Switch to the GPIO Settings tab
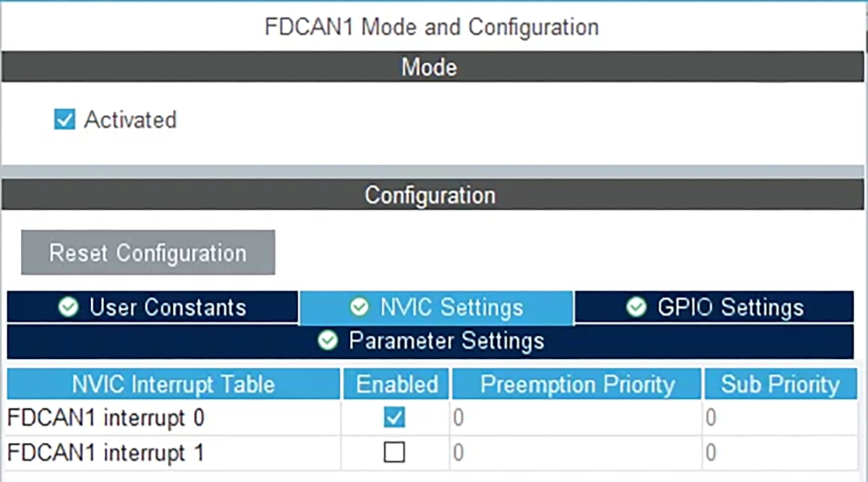The height and width of the screenshot is (482, 868). point(730,308)
